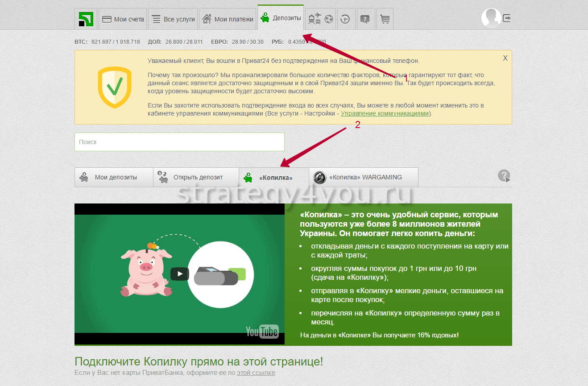Click the help chat question icon
The width and height of the screenshot is (588, 386).
[365, 19]
